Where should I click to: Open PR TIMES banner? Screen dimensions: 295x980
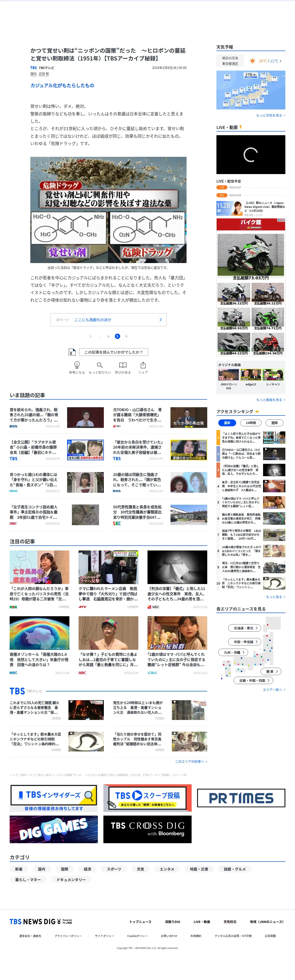[241, 798]
